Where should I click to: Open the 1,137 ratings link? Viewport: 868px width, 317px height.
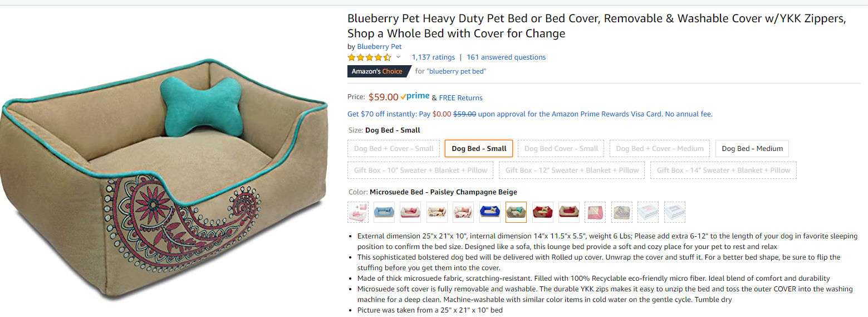pos(433,57)
